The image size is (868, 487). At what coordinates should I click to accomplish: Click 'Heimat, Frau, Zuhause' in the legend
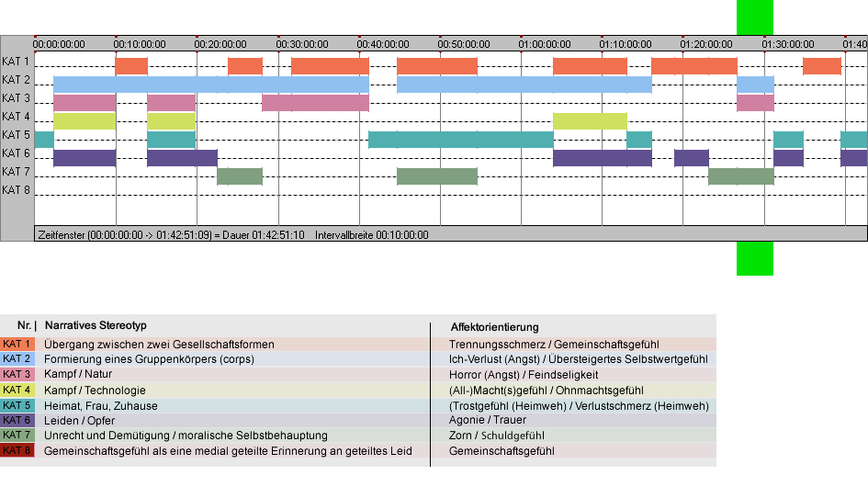coord(101,405)
